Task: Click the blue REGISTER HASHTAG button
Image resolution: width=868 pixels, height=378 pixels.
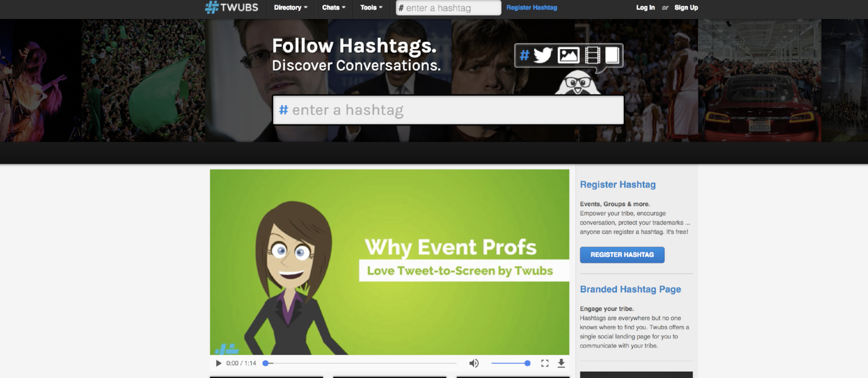Action: 622,255
